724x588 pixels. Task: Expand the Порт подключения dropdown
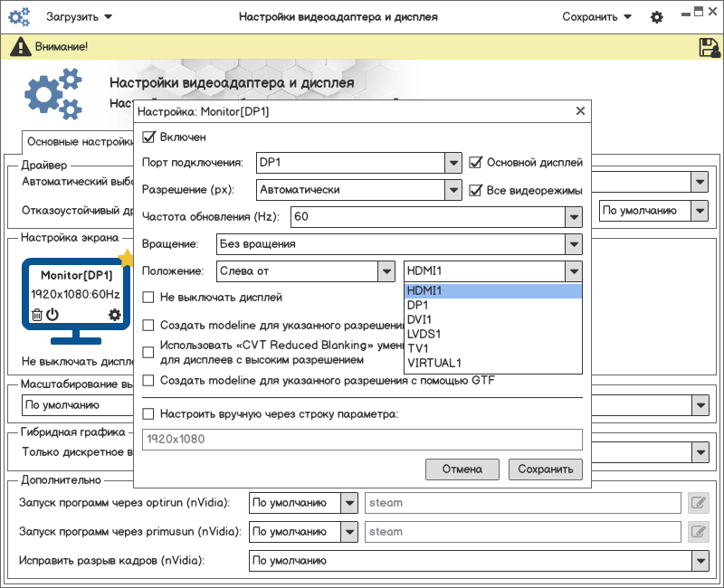pyautogui.click(x=453, y=163)
